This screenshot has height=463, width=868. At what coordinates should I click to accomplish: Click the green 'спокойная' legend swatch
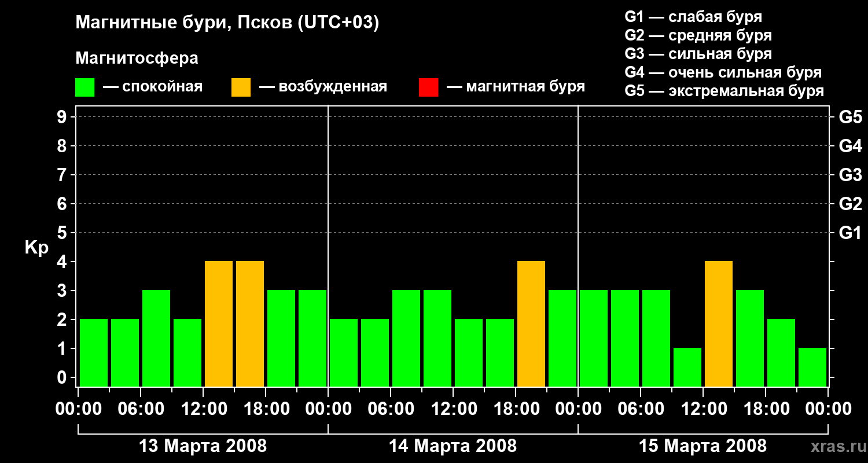tap(84, 87)
